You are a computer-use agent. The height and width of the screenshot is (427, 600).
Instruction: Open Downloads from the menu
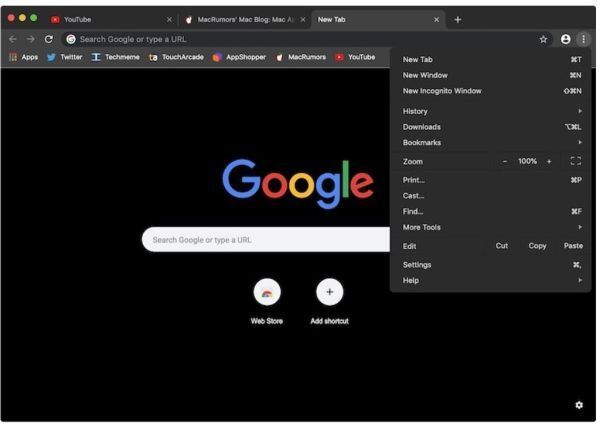[492, 127]
